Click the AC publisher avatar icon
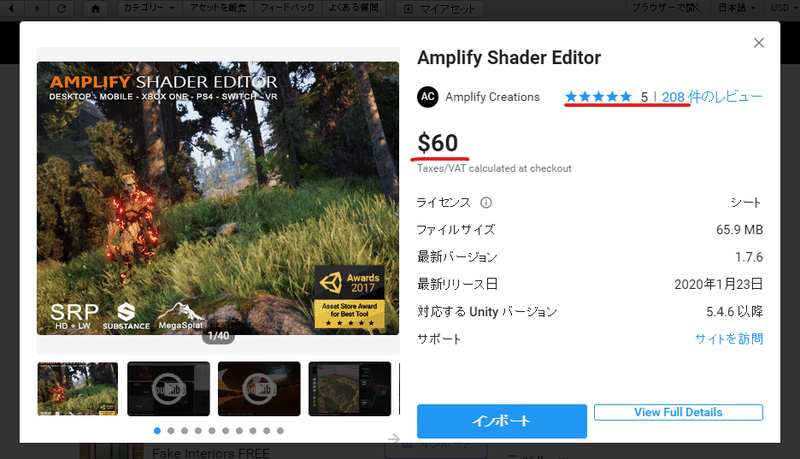 [x=428, y=97]
